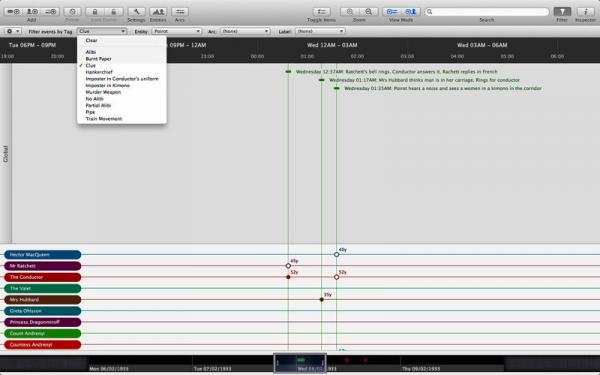Switch to the first View Mode option
Screen dimensions: 600x375
tap(391, 12)
